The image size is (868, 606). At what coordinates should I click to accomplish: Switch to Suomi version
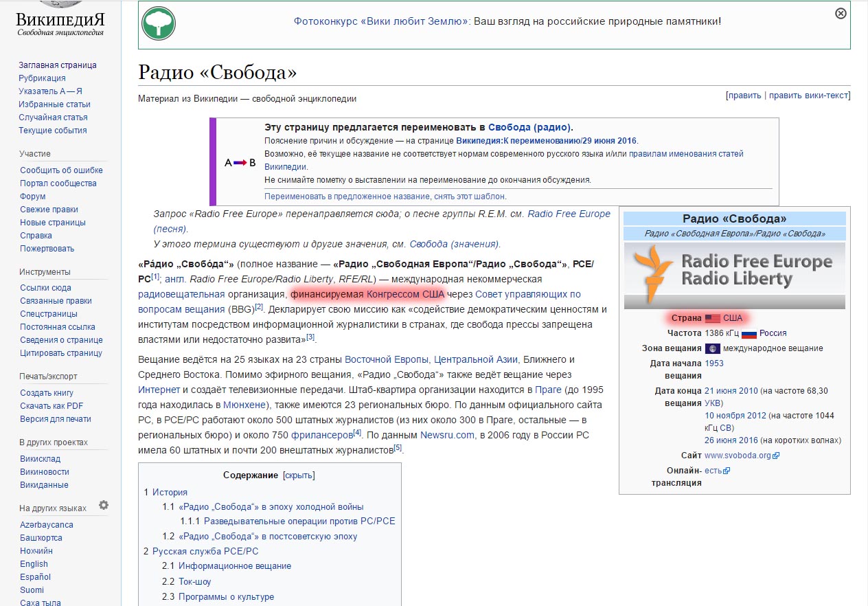pyautogui.click(x=32, y=590)
